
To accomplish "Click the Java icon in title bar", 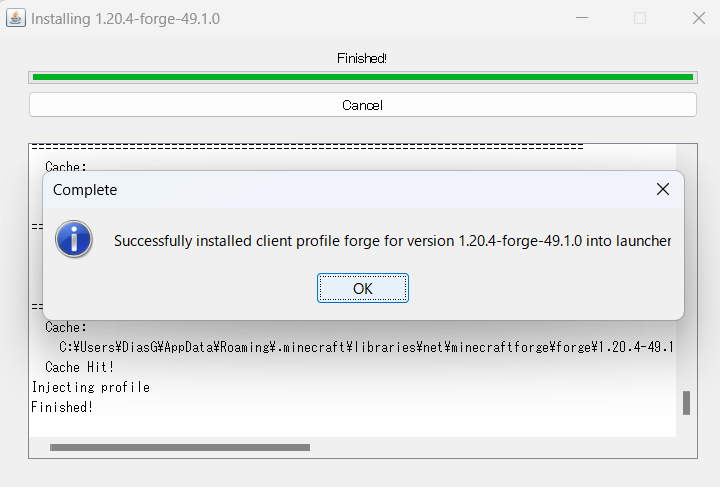I will (x=16, y=18).
